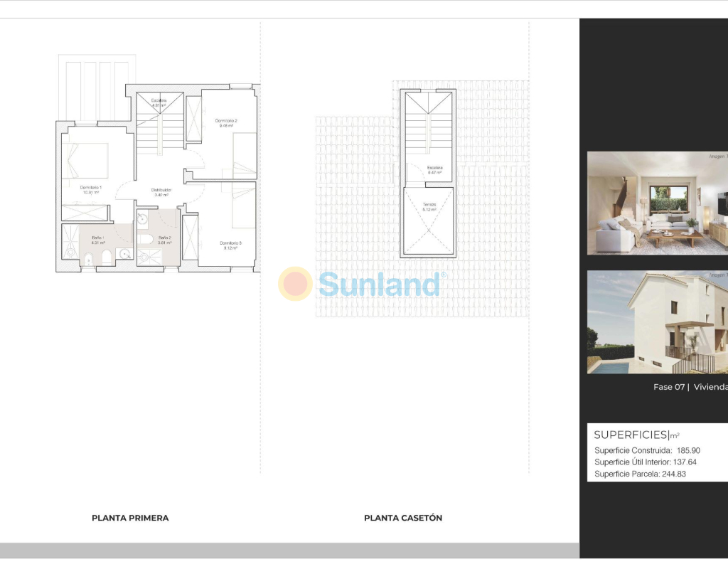Click the Superficie Parcela value line
The image size is (728, 569).
[x=640, y=474]
